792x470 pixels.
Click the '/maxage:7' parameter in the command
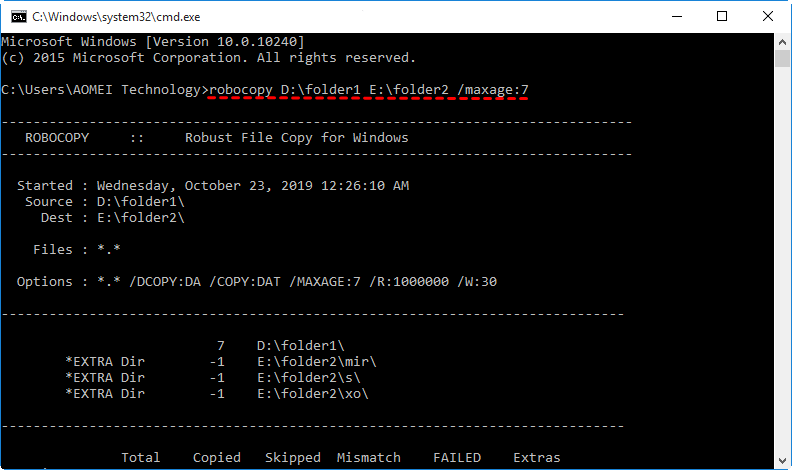(x=492, y=90)
